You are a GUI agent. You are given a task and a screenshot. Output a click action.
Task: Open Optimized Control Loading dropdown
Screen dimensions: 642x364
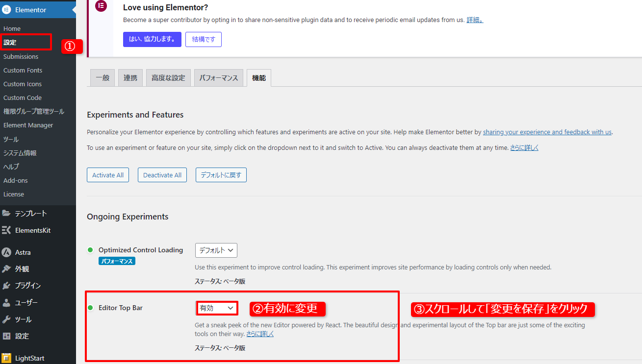[x=216, y=250]
